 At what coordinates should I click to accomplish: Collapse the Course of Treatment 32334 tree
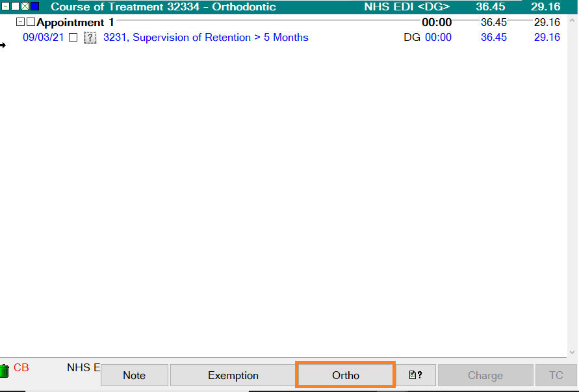(5, 6)
